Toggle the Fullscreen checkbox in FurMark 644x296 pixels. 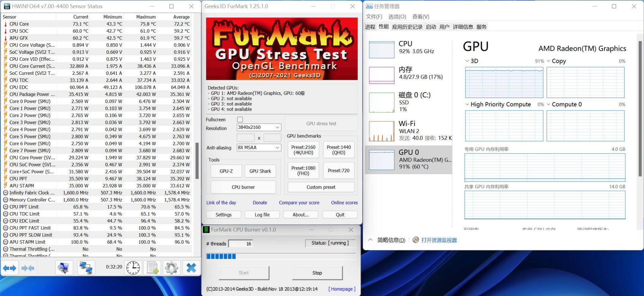coord(240,119)
